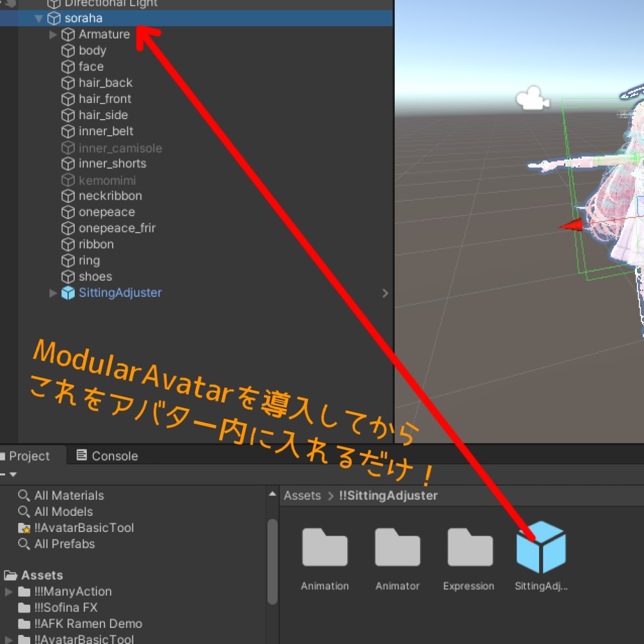The width and height of the screenshot is (644, 644).
Task: Open the Project panel create dropdown arrow
Action: click(13, 475)
